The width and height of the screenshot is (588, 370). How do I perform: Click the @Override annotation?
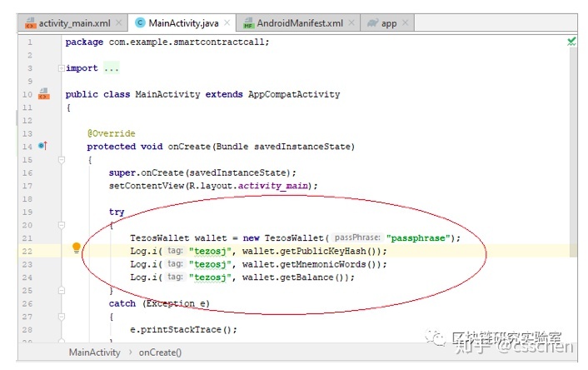[111, 133]
